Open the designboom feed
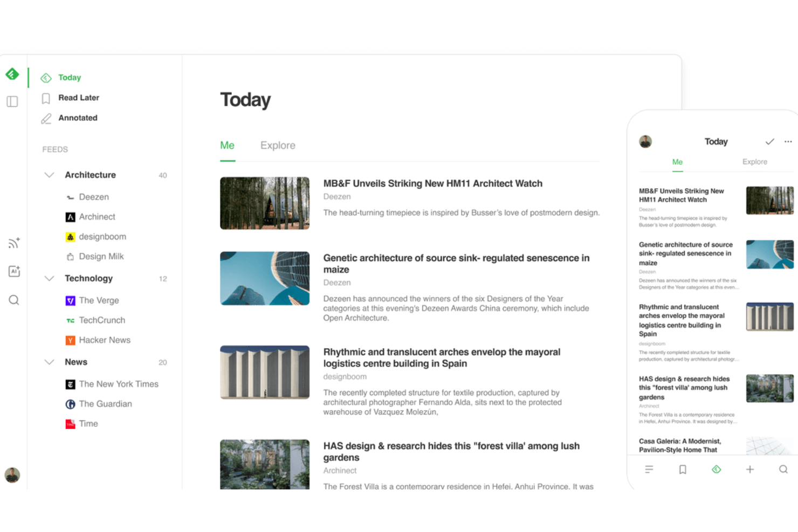This screenshot has height=532, width=798. (102, 237)
